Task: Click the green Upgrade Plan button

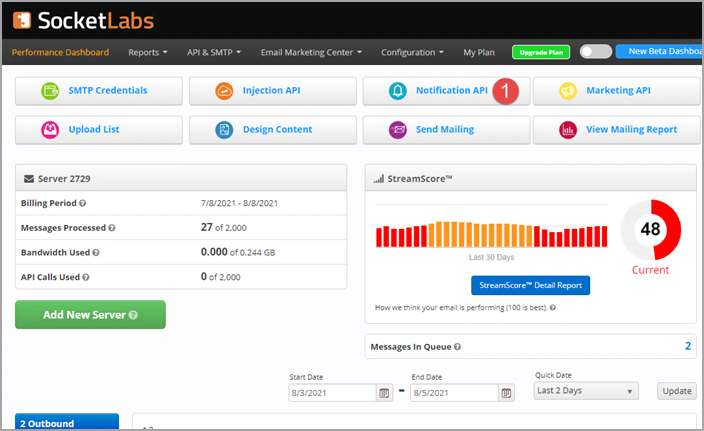Action: [541, 52]
